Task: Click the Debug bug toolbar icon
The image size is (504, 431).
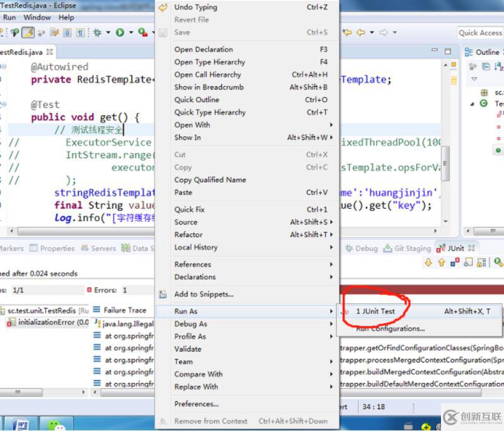Action: point(98,33)
